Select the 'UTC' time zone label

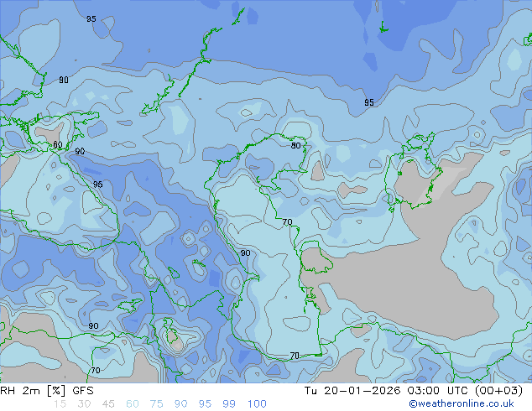point(457,391)
